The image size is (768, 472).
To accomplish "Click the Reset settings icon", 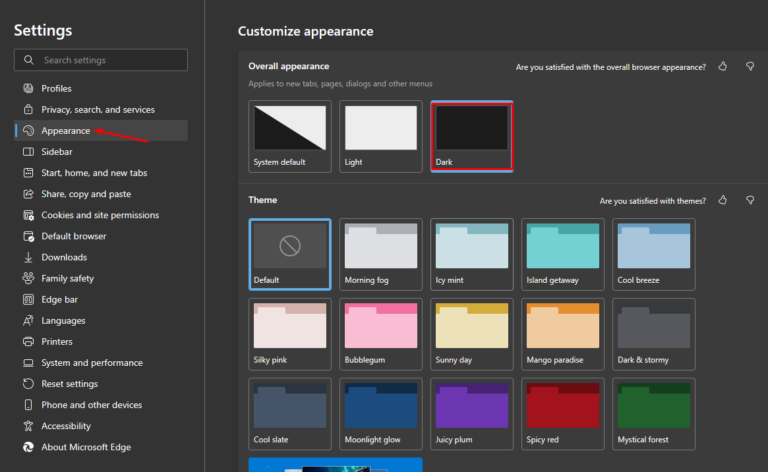I will click(28, 383).
